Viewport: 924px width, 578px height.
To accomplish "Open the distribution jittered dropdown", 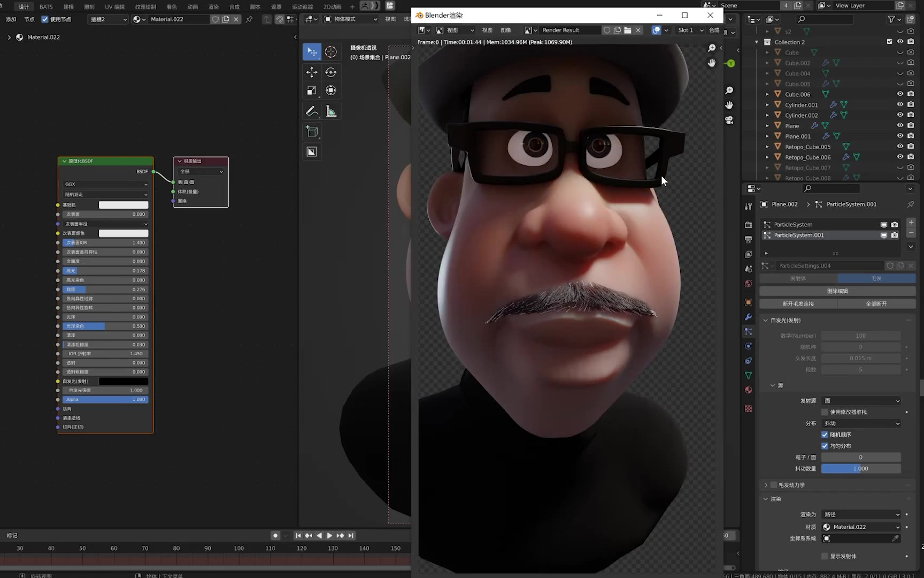I will coord(861,423).
